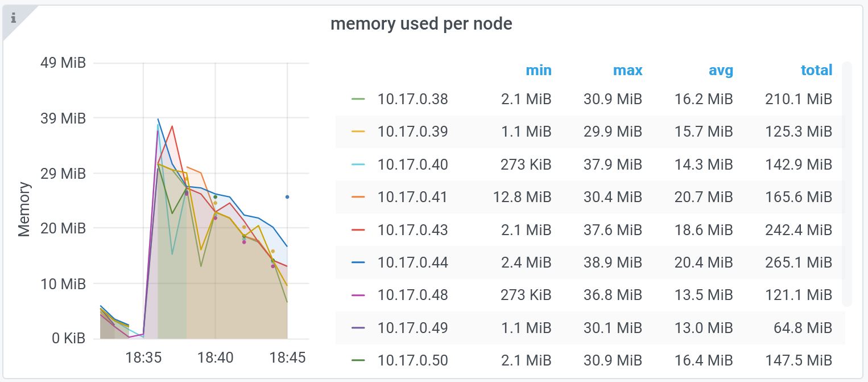Click the 10.17.0.44 legend label

(x=412, y=262)
